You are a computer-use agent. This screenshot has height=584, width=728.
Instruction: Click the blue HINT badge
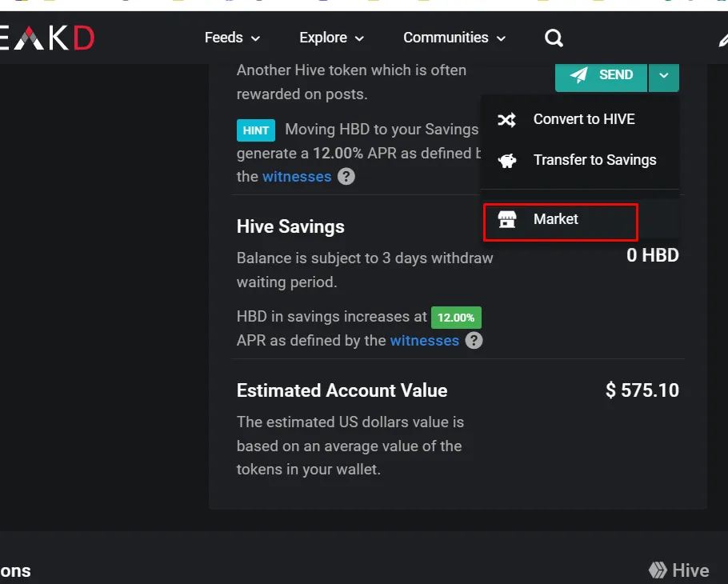pos(256,130)
